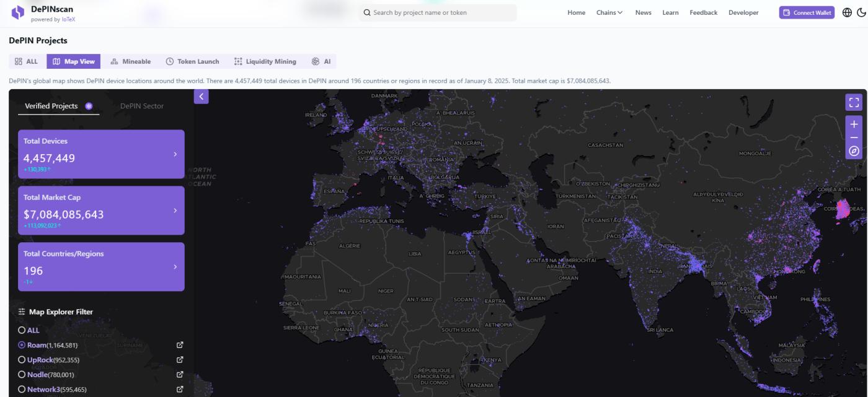Switch to dark mode via moon icon
Image resolution: width=868 pixels, height=397 pixels.
(x=861, y=12)
